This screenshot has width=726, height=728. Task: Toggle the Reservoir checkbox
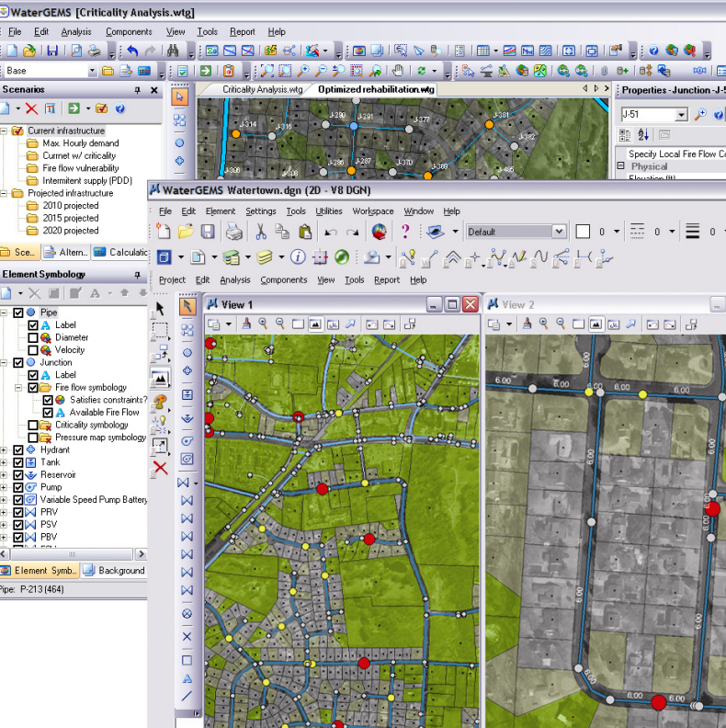coord(18,475)
